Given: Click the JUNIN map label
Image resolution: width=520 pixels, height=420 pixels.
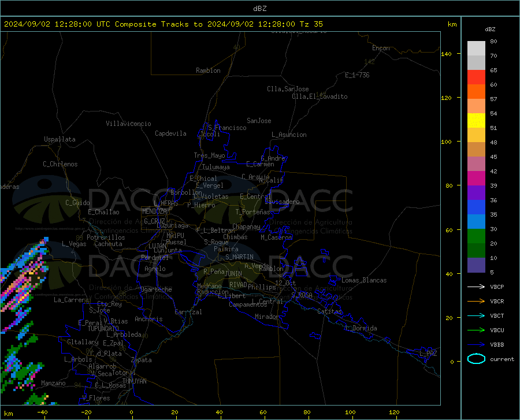Looking at the screenshot, I should tap(233, 273).
